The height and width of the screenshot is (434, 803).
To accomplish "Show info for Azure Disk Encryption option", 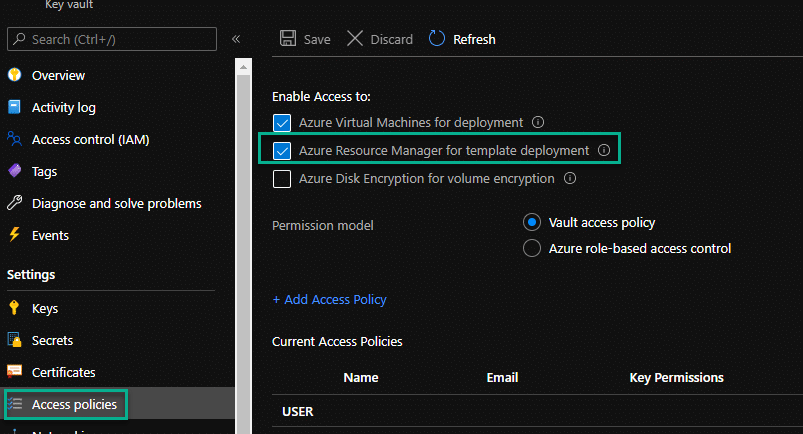I will pos(569,178).
